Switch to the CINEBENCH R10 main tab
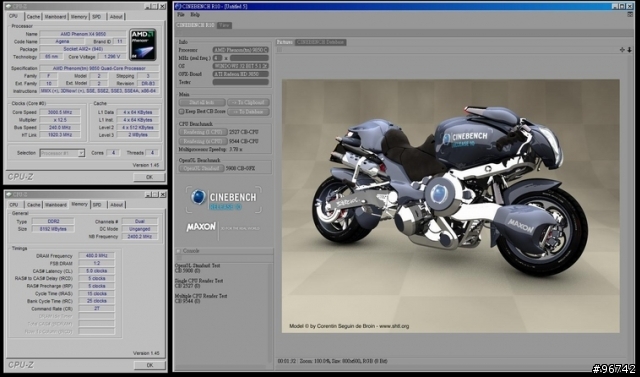The image size is (640, 377). (x=195, y=25)
